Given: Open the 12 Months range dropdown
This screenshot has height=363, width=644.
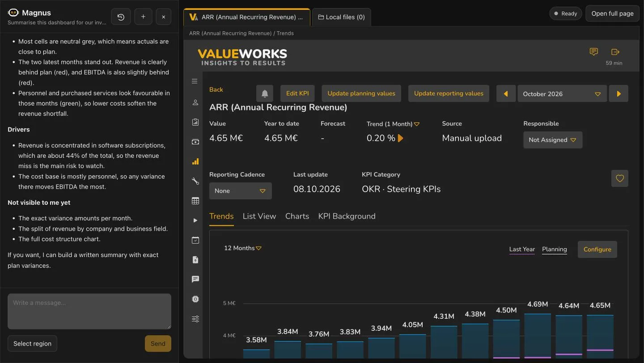Looking at the screenshot, I should click(242, 248).
